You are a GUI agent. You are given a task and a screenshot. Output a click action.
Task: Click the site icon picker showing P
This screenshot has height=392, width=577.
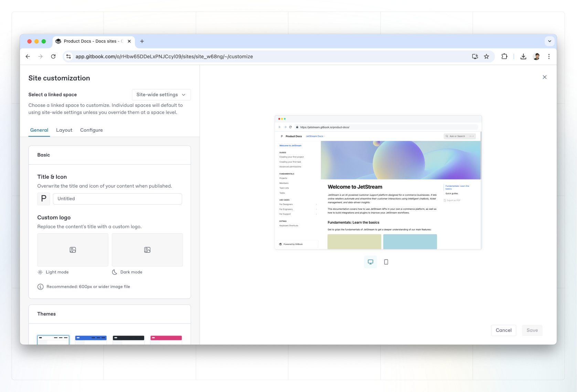click(x=44, y=199)
